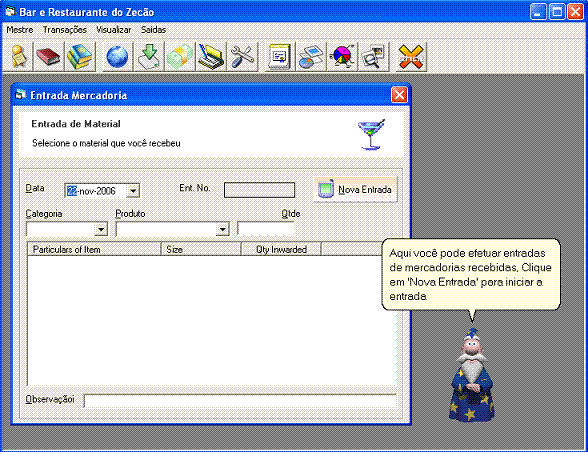This screenshot has height=452, width=588.
Task: Open the certificate document toolbar icon
Action: click(280, 57)
